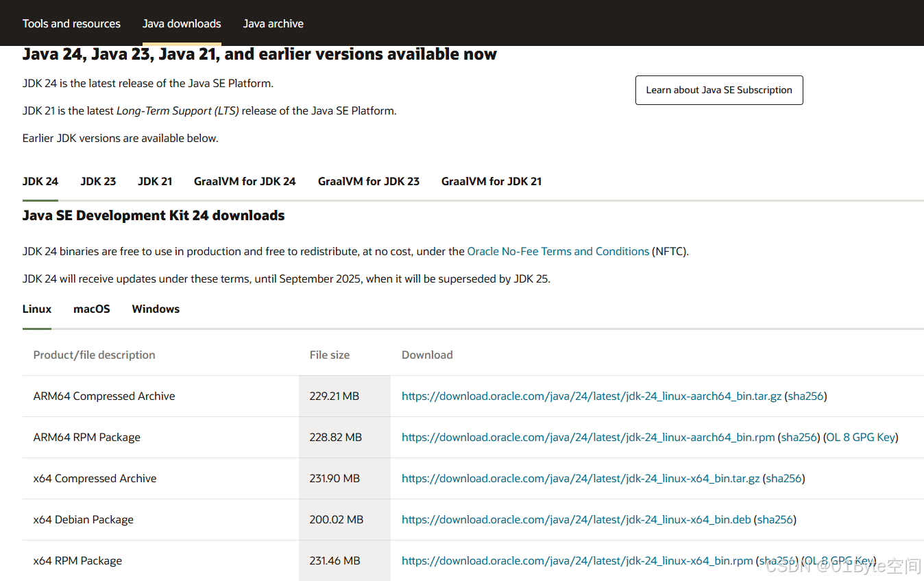924x581 pixels.
Task: Select the Java downloads nav tab
Action: click(182, 23)
